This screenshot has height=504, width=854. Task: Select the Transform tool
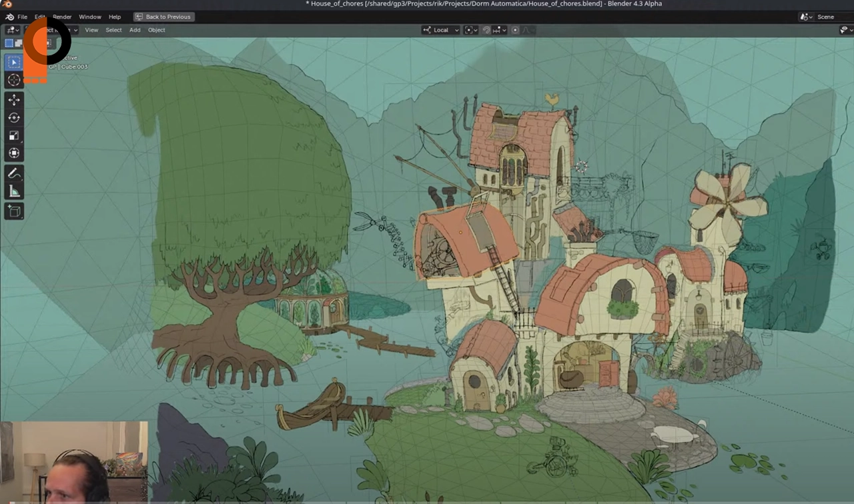click(13, 154)
